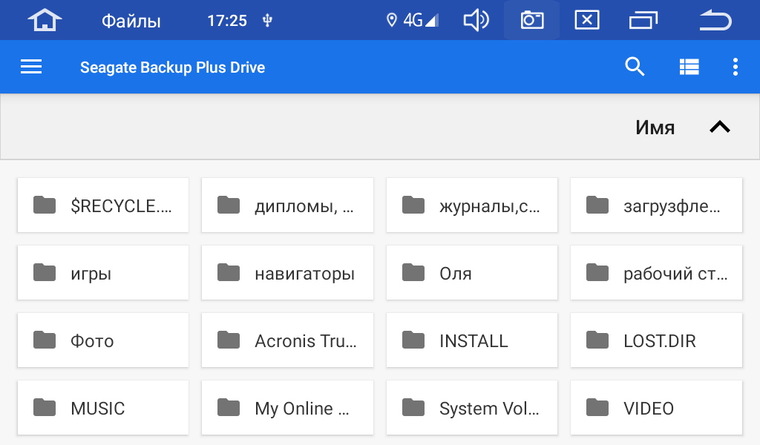Change sort field by tapping Имя

point(654,128)
